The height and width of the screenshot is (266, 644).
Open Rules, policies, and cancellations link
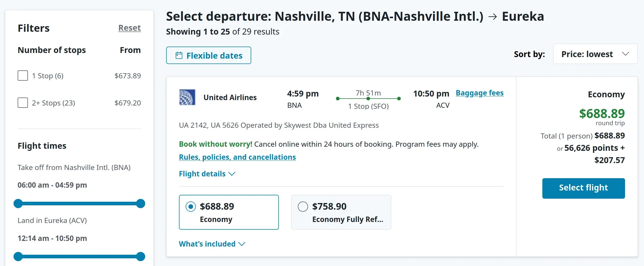click(x=237, y=157)
